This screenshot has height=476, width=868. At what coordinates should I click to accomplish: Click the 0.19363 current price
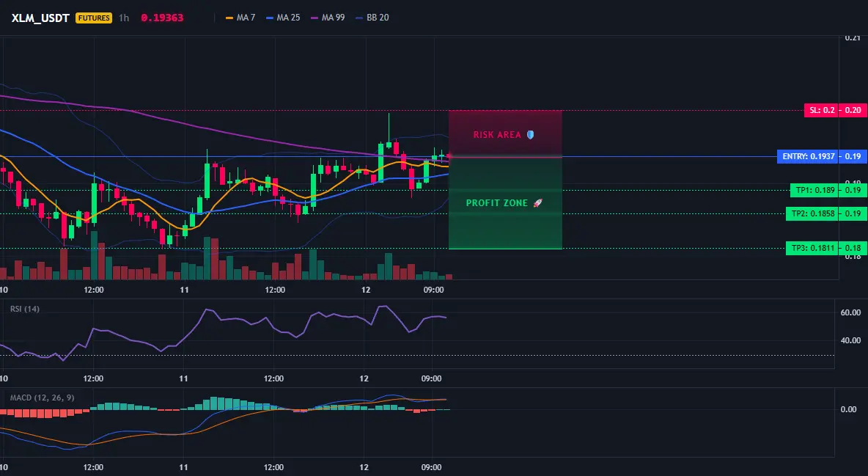click(162, 18)
